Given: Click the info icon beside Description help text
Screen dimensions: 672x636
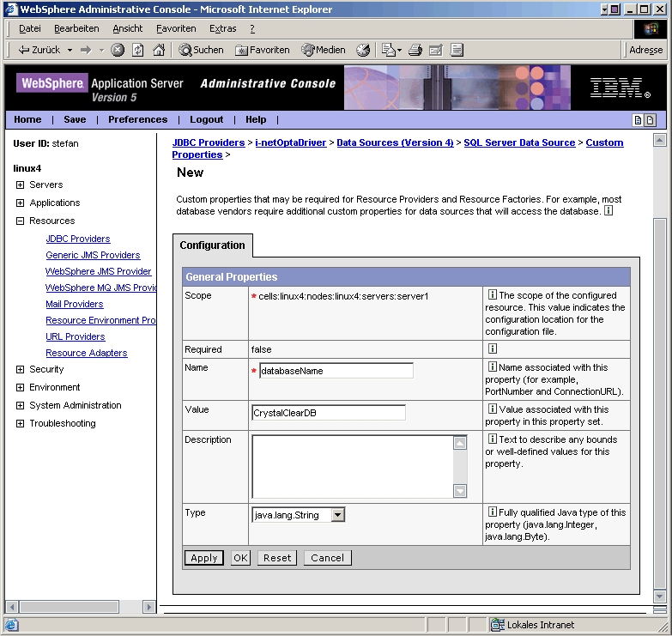Looking at the screenshot, I should click(x=493, y=439).
